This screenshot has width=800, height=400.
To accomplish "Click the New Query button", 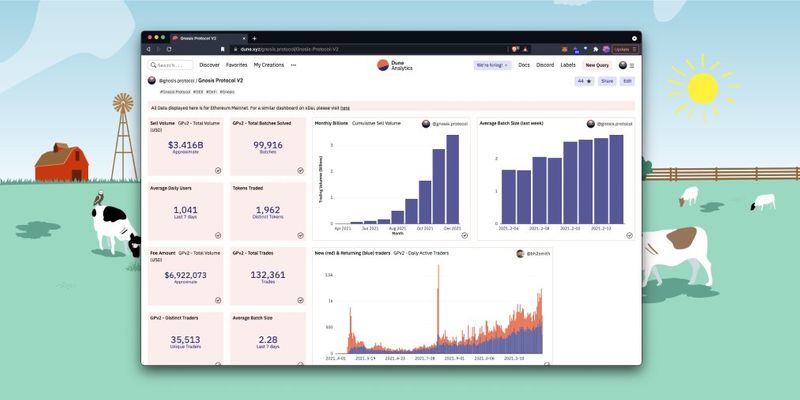I will click(x=597, y=65).
